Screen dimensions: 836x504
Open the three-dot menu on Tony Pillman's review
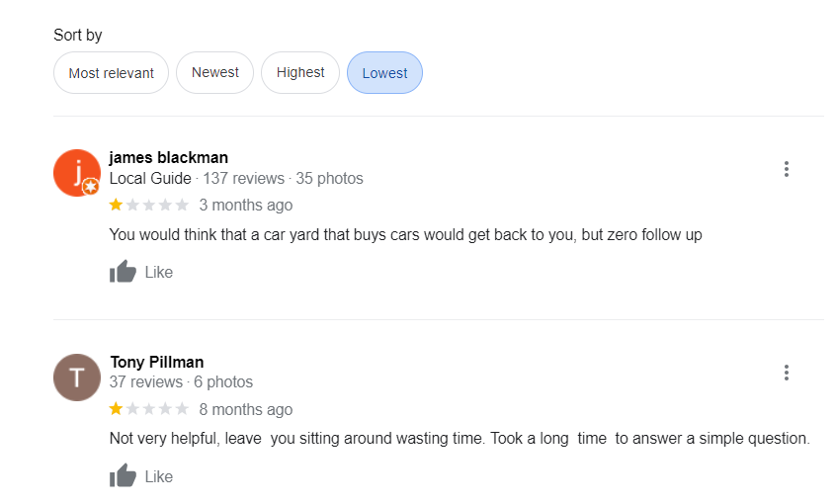(x=786, y=373)
